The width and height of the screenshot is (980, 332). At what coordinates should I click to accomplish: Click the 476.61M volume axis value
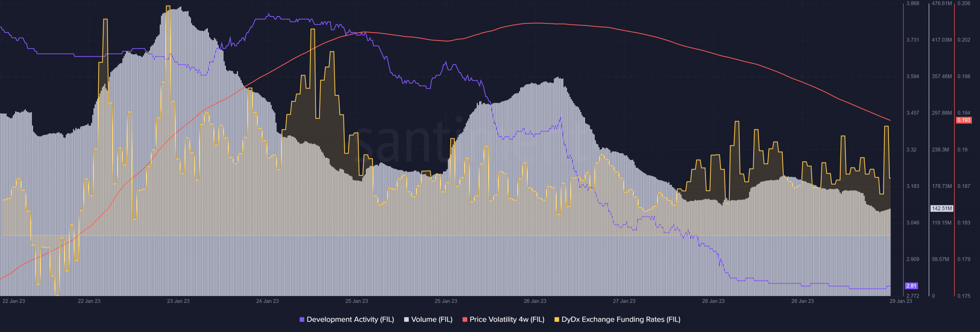[942, 3]
